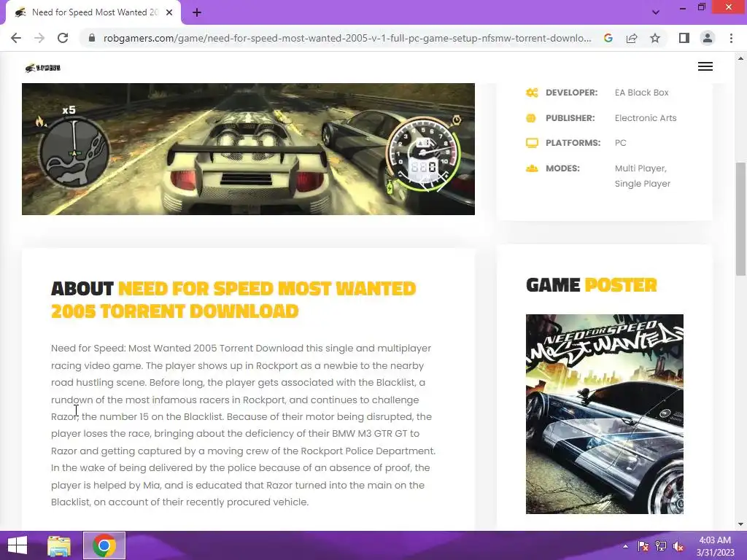Image resolution: width=747 pixels, height=560 pixels.
Task: Show hidden system tray icons
Action: tap(625, 545)
